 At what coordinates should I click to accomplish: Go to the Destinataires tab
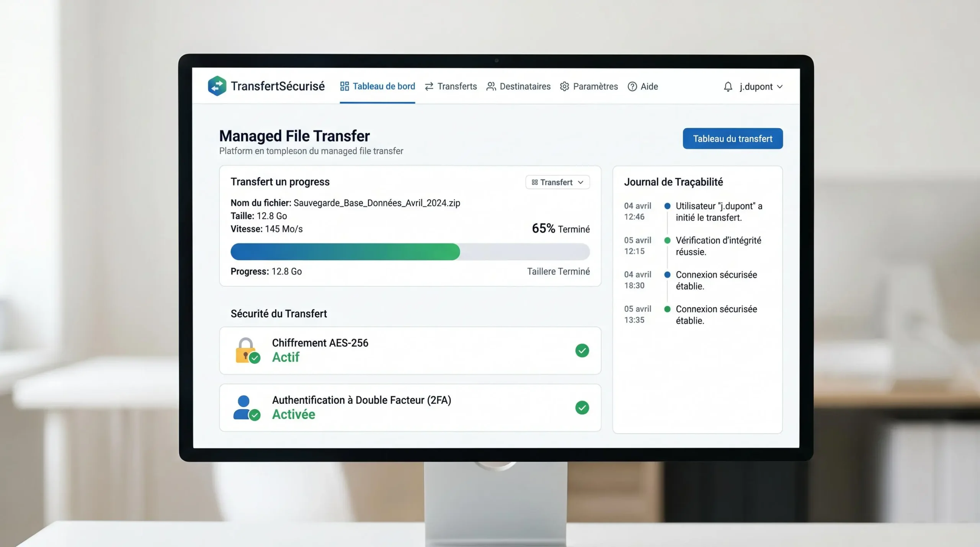click(518, 87)
